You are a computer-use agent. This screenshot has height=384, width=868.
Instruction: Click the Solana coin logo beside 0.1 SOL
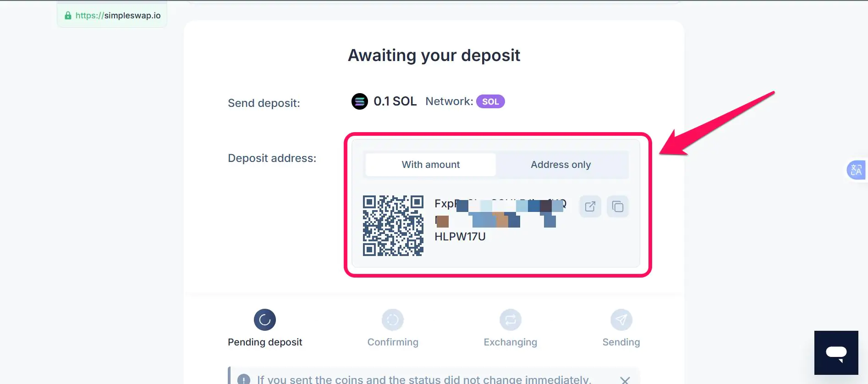point(360,101)
